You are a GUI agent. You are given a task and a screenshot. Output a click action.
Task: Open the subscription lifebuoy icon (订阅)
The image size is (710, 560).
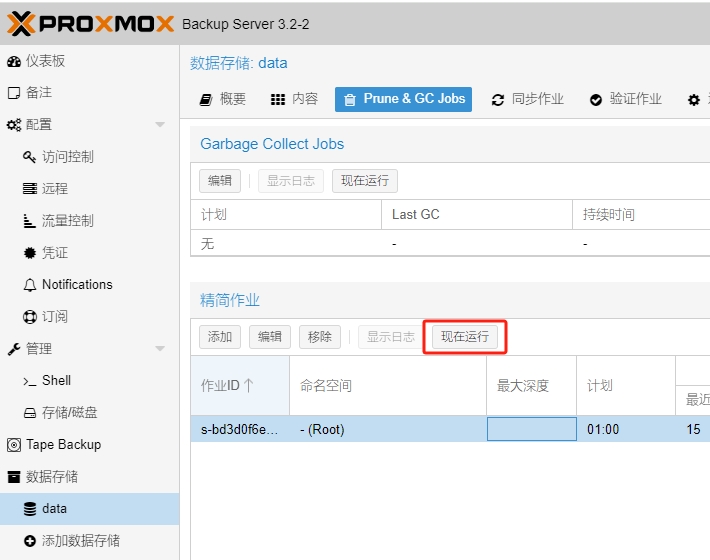pyautogui.click(x=30, y=317)
